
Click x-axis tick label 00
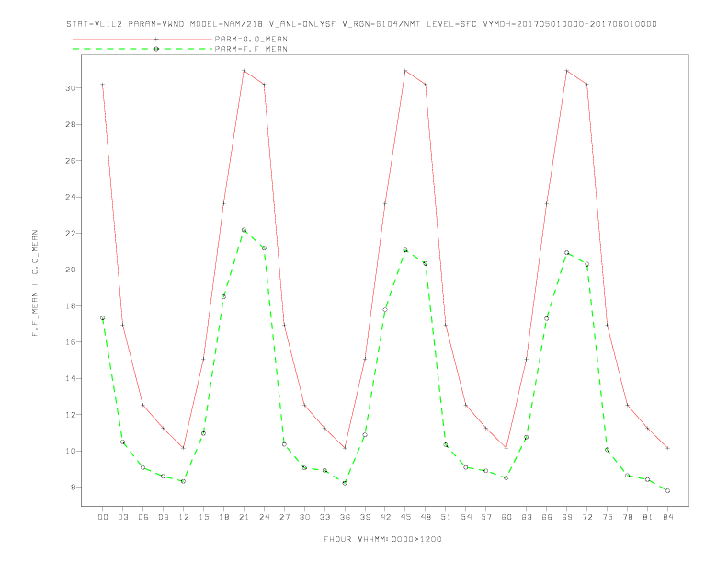click(x=103, y=517)
